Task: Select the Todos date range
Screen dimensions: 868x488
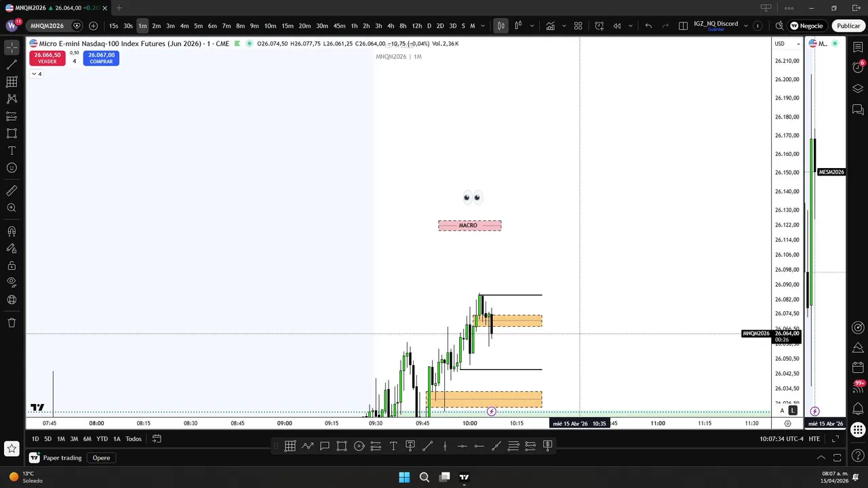Action: (x=134, y=439)
